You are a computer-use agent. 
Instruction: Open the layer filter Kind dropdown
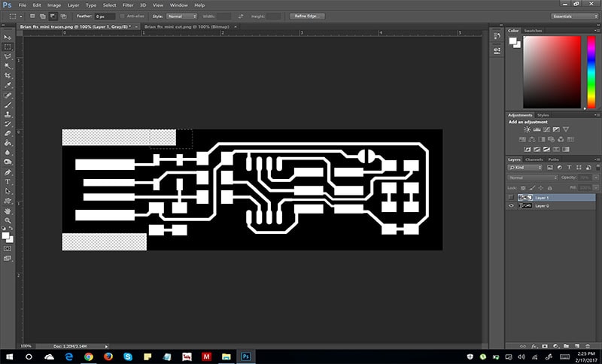(524, 168)
